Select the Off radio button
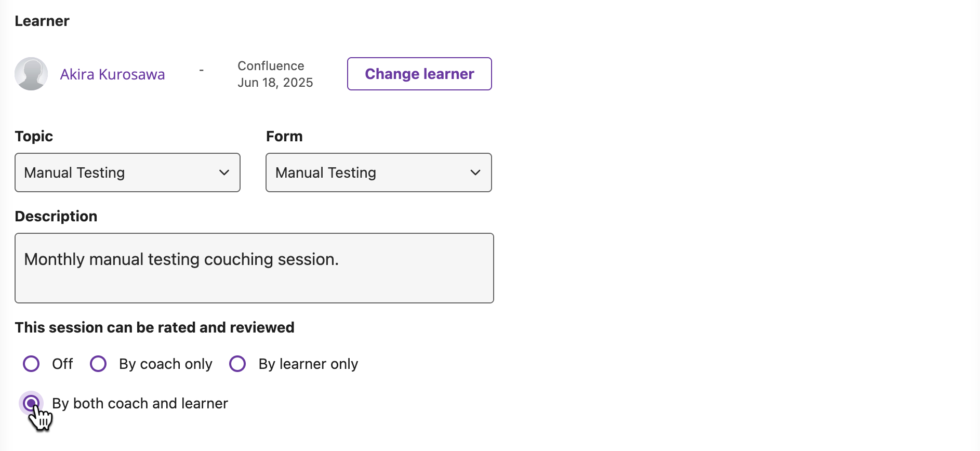Image resolution: width=980 pixels, height=451 pixels. pyautogui.click(x=31, y=364)
